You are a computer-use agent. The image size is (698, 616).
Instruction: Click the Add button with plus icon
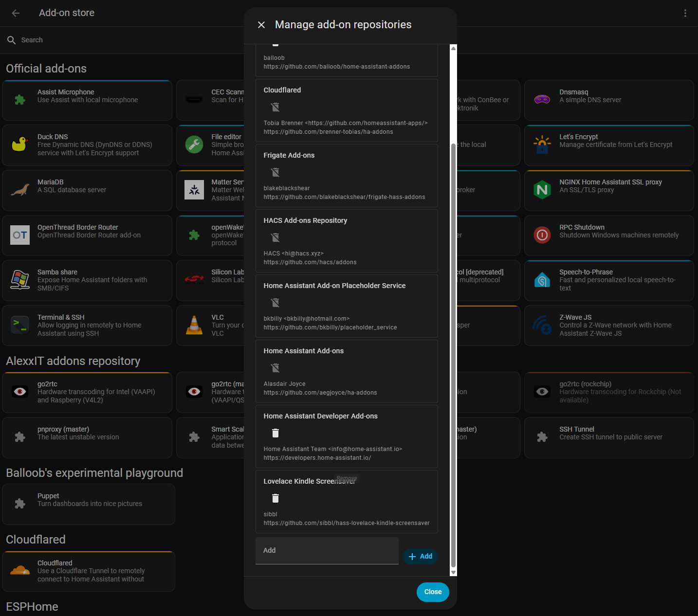click(x=421, y=556)
